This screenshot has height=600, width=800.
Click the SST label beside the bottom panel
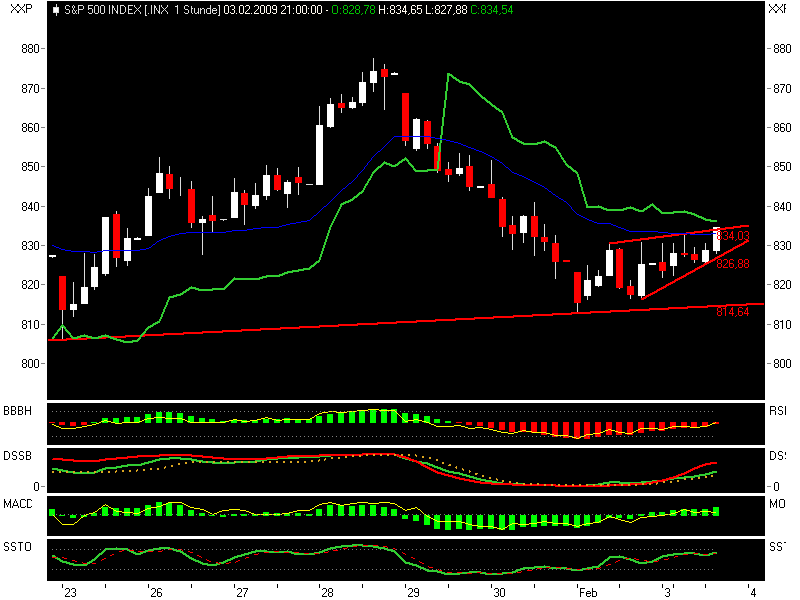tap(779, 547)
